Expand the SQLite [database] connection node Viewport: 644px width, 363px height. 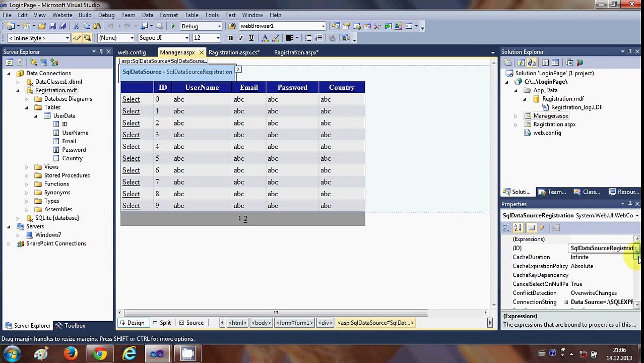click(x=18, y=218)
